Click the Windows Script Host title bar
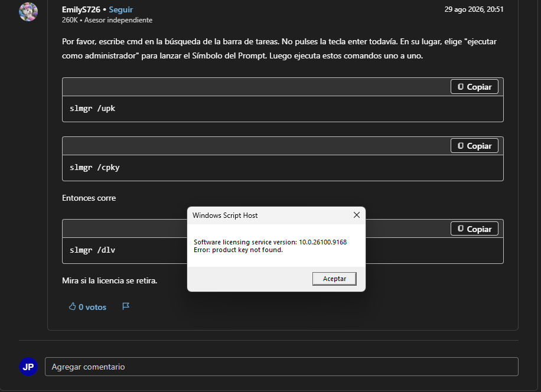Screen dimensions: 541x392 [269, 215]
